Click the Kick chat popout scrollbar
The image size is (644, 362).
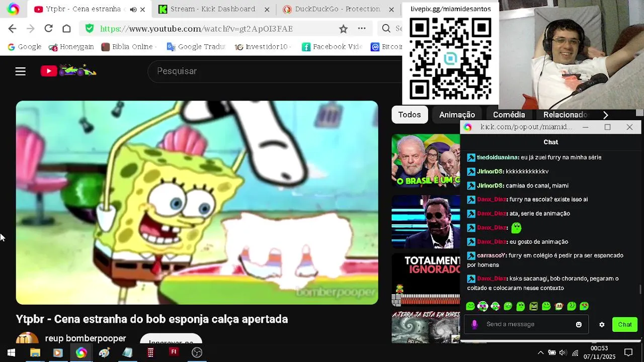pyautogui.click(x=640, y=289)
